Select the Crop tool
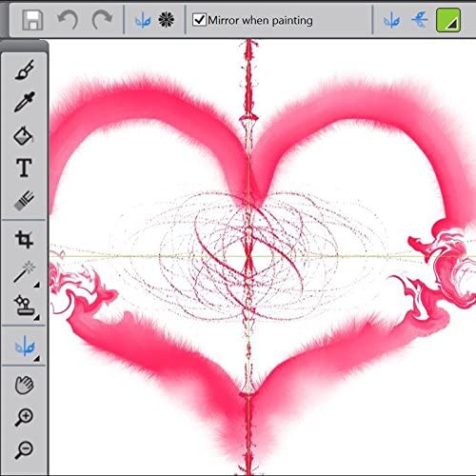Image resolution: width=476 pixels, height=476 pixels. coord(24,239)
